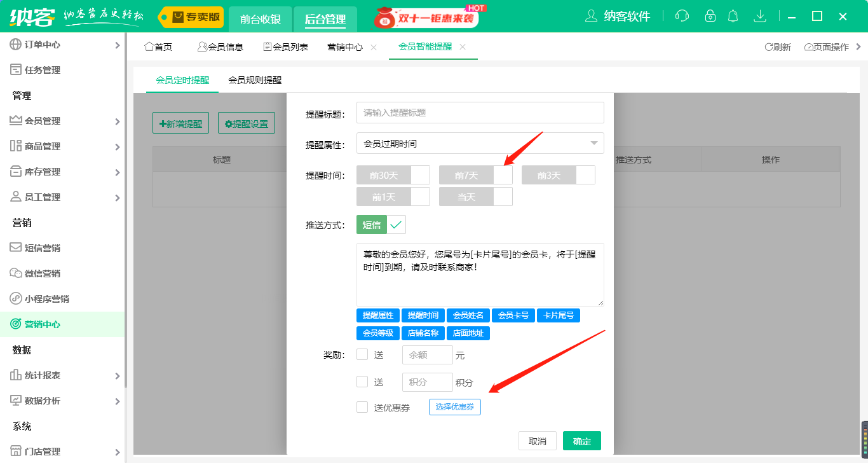Switch to the 会员规则提醒 tab

tap(256, 80)
